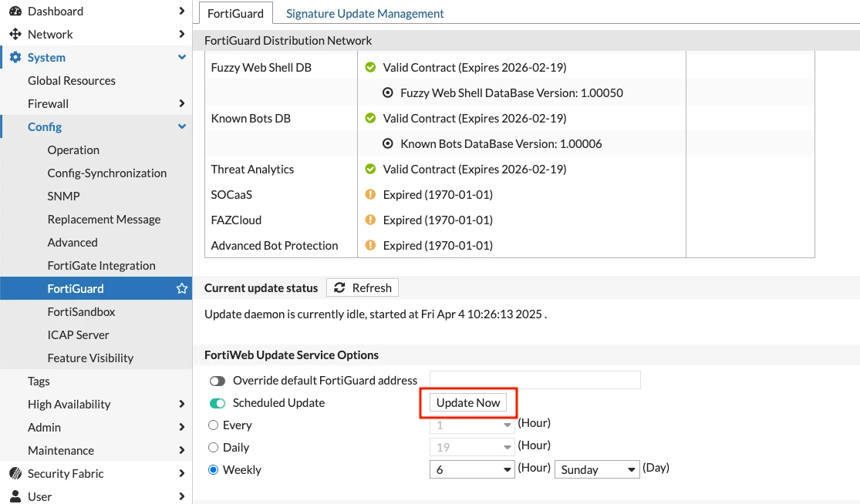
Task: Disable the Scheduled Update toggle
Action: coord(218,403)
